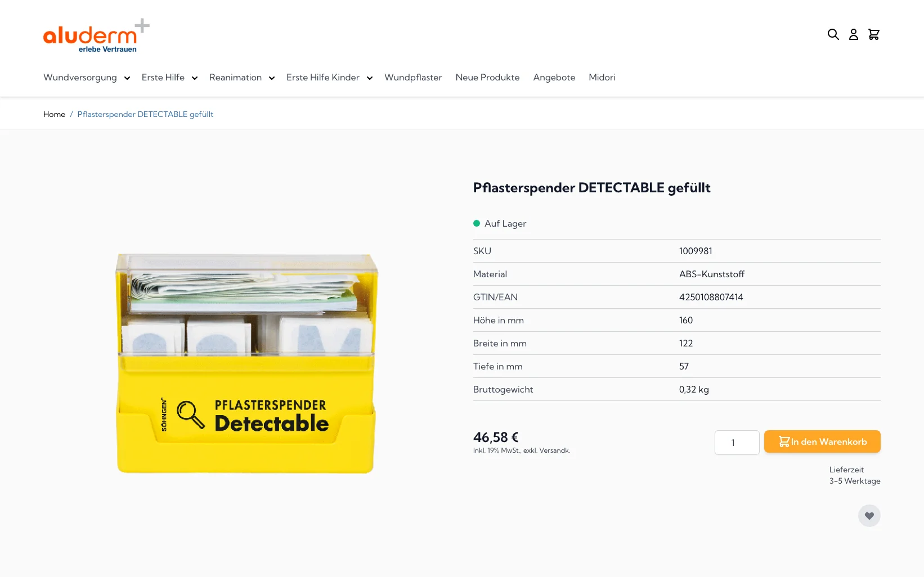Viewport: 924px width, 577px height.
Task: Select the Inkl. 19% MwSt. note
Action: point(522,450)
